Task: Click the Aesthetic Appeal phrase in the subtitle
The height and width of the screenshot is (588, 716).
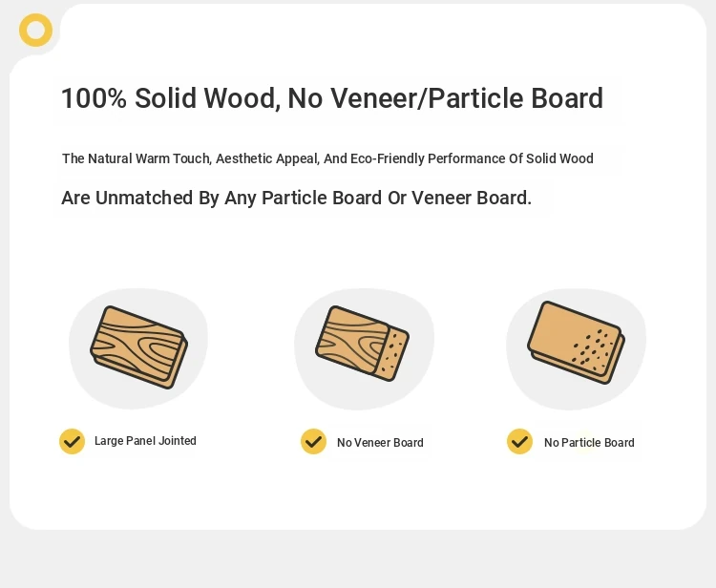Action: (267, 158)
